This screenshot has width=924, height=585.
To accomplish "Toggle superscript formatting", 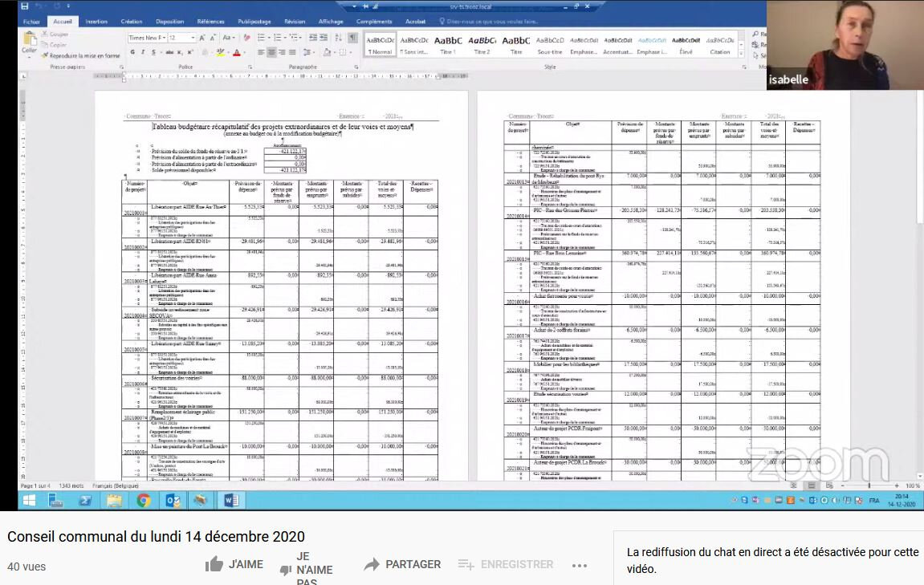I will click(189, 52).
